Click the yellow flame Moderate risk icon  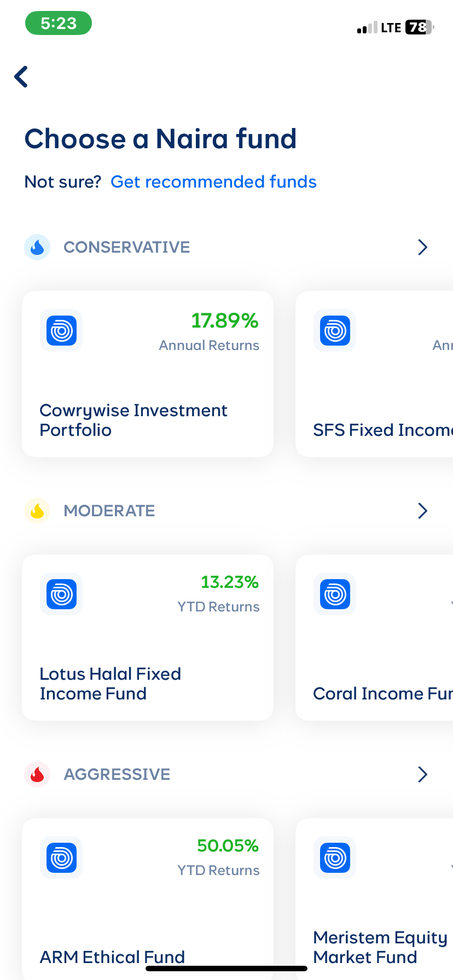[37, 510]
